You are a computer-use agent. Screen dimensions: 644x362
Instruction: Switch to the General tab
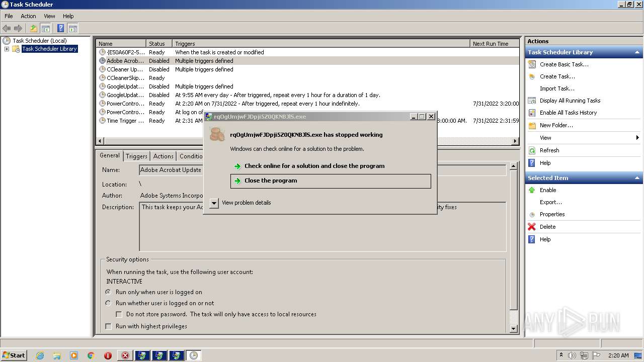pos(110,155)
